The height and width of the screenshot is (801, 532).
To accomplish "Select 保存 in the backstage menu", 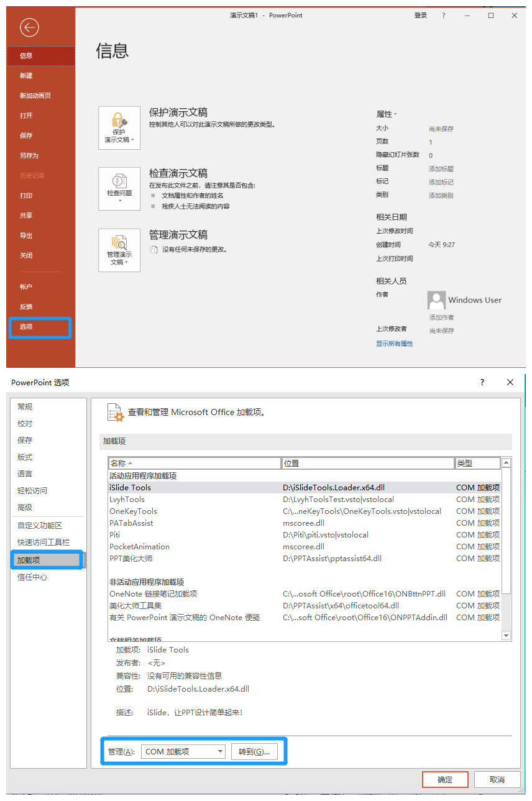I will click(40, 135).
